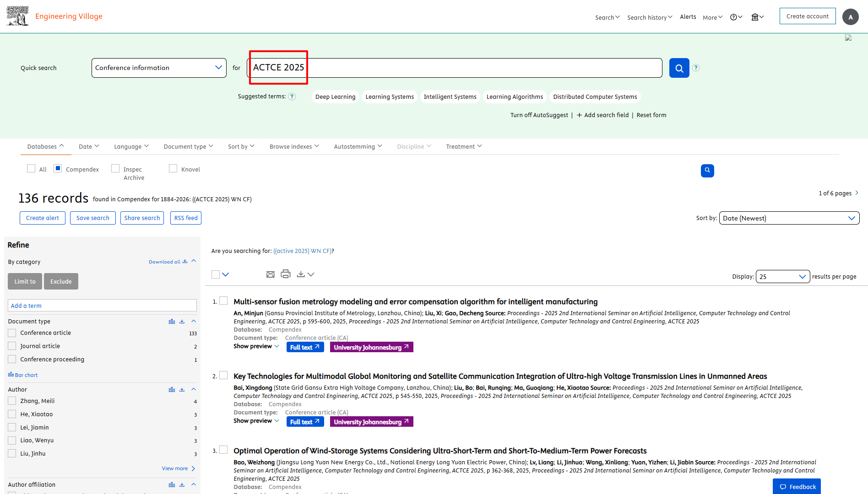Open the user account avatar icon
Screen dimensions: 868x494
pos(851,17)
